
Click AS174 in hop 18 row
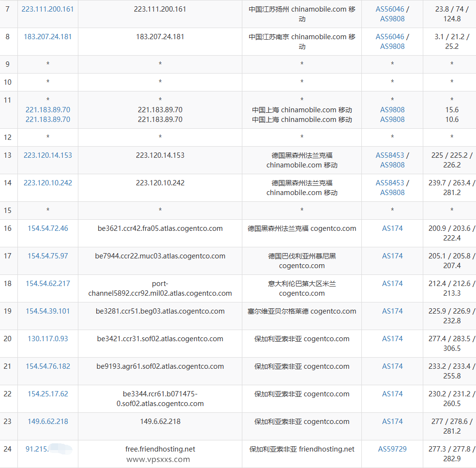click(x=392, y=284)
